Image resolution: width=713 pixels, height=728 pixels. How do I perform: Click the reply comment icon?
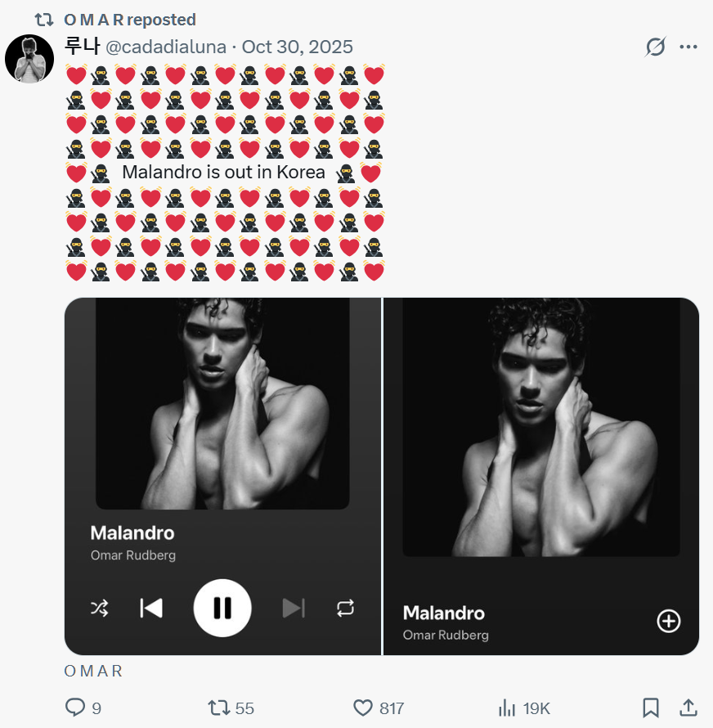click(x=75, y=708)
